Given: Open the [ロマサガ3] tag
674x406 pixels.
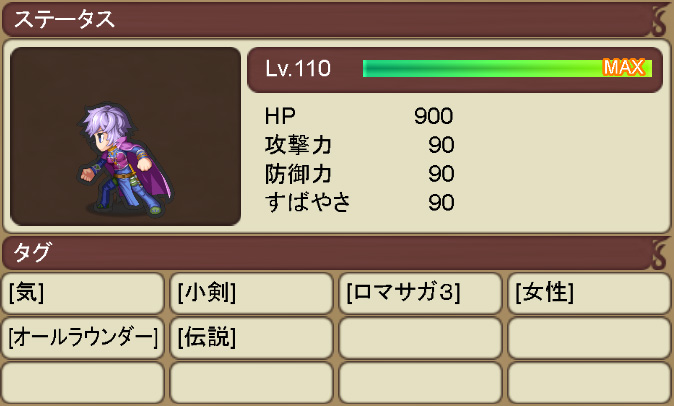Looking at the screenshot, I should [x=420, y=293].
